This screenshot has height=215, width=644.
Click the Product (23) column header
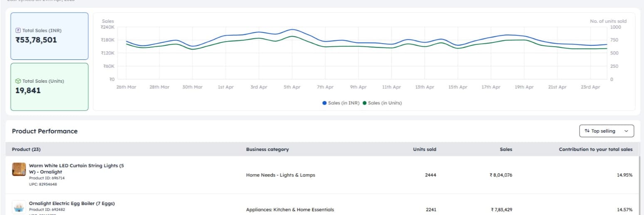(x=26, y=149)
